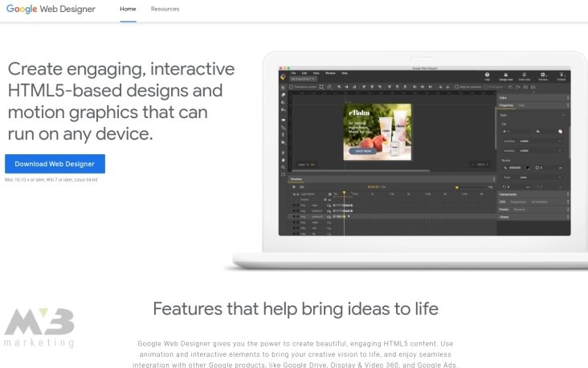Click the SHOP NOW button in the ad

[362, 151]
